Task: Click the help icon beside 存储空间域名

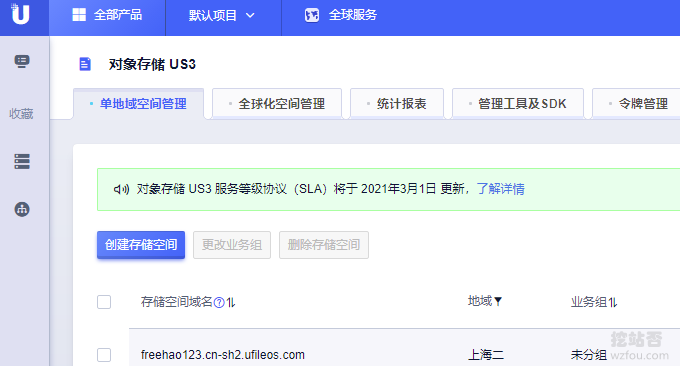Action: coord(219,302)
